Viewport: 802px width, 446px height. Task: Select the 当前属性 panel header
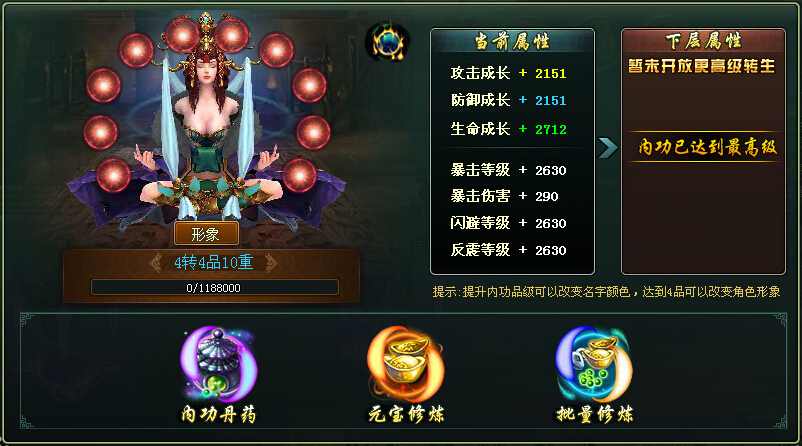coord(512,41)
